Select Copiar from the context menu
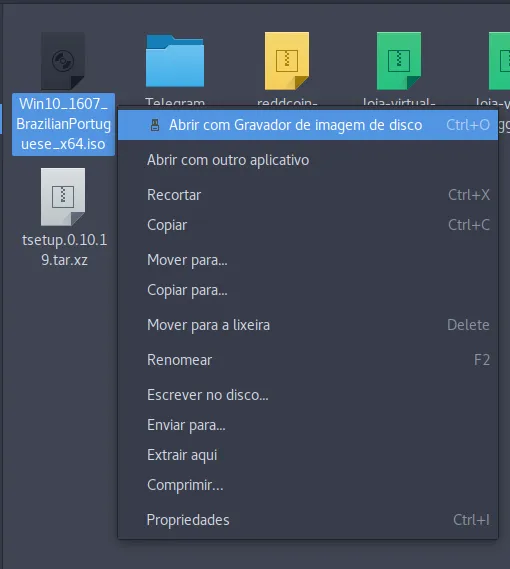The width and height of the screenshot is (510, 569). tap(308, 225)
